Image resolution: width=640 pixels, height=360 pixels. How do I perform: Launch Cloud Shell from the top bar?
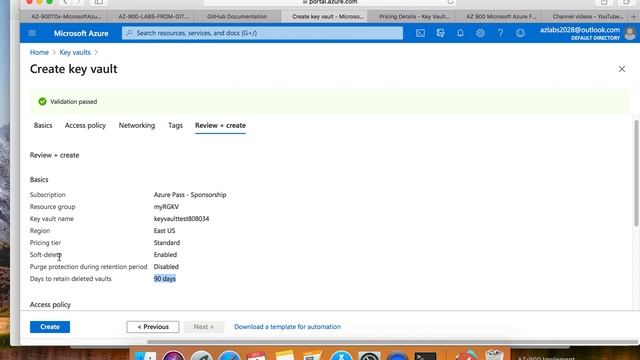[x=420, y=33]
